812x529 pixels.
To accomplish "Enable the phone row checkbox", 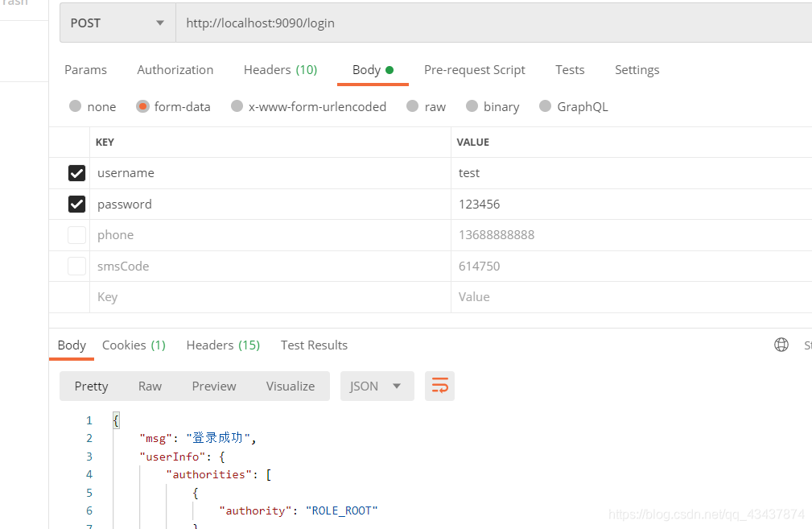I will coord(76,235).
